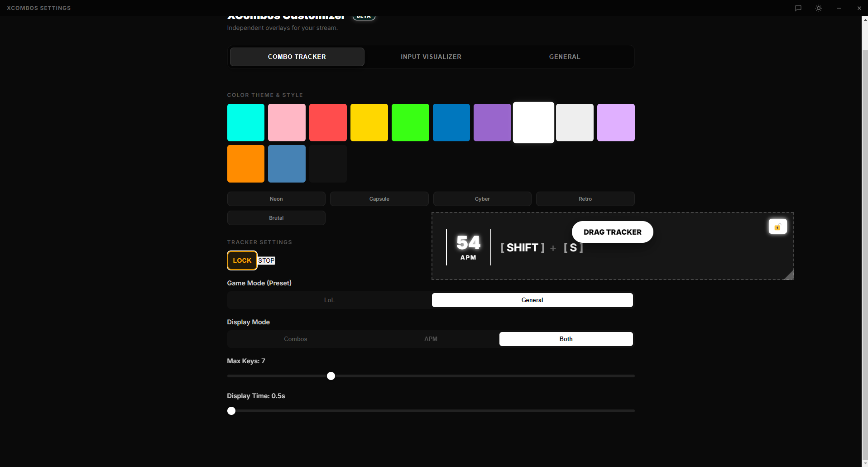The image size is (868, 467).
Task: Apply the Brutal style
Action: (x=276, y=217)
